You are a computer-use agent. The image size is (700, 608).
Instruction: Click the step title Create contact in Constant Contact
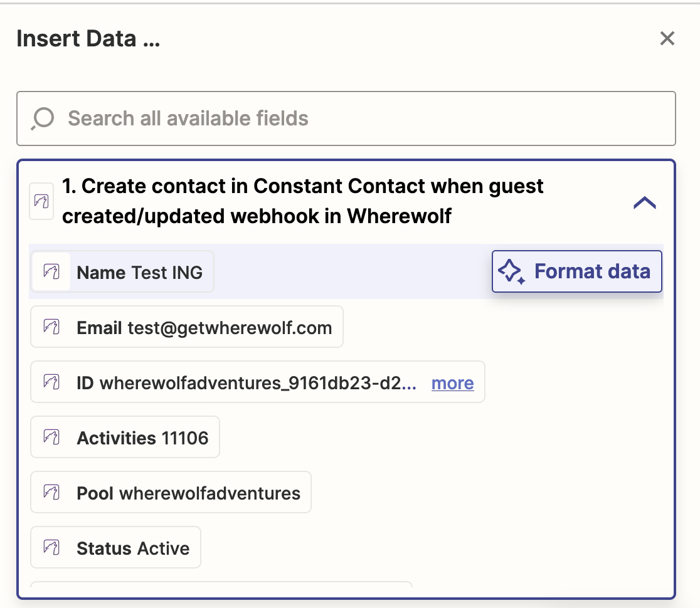[303, 201]
